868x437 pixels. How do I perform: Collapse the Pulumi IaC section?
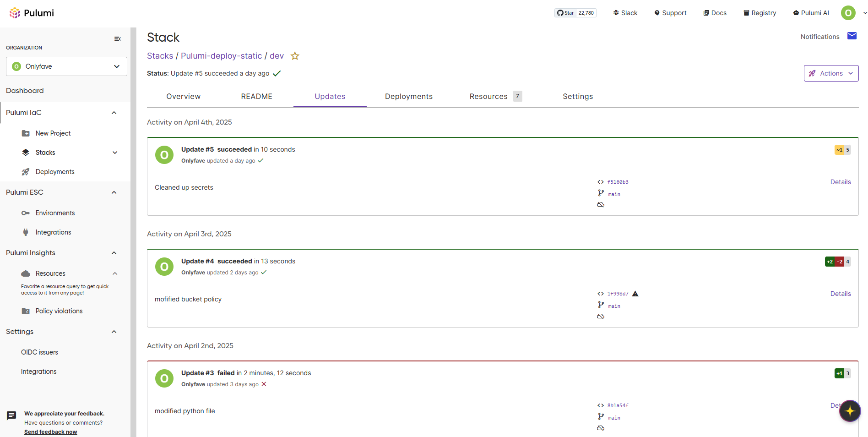coord(114,113)
